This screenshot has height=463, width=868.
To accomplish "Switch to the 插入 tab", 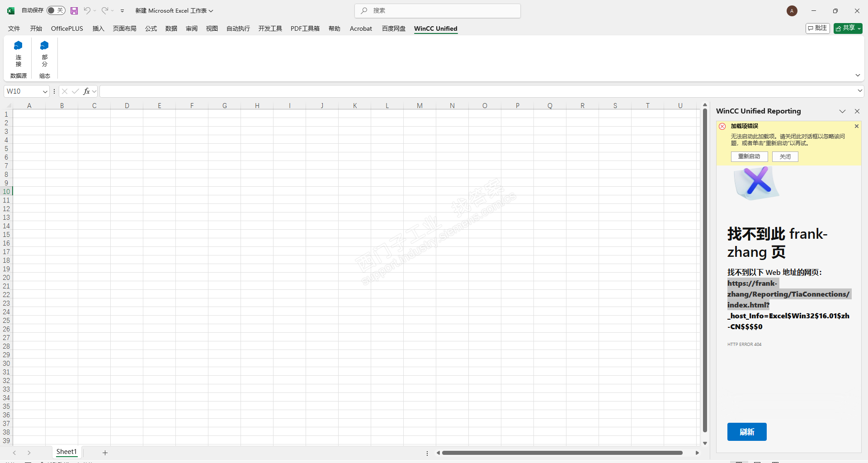I will (98, 28).
